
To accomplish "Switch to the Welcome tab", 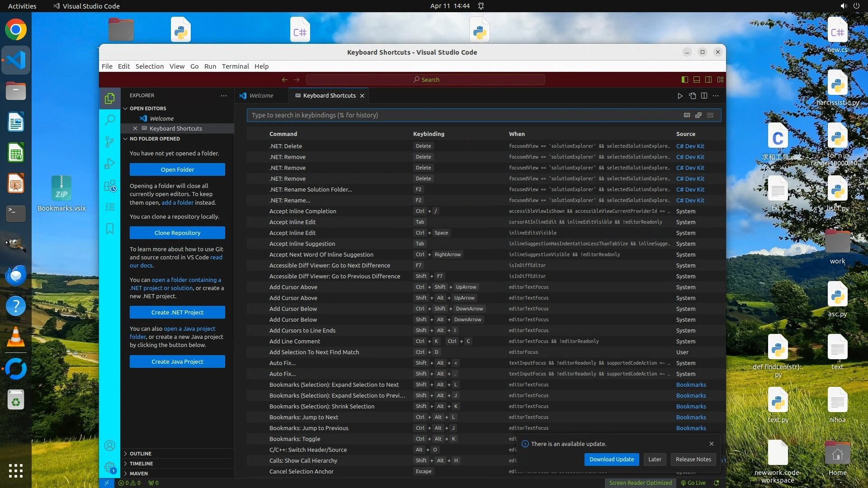I will [x=261, y=96].
